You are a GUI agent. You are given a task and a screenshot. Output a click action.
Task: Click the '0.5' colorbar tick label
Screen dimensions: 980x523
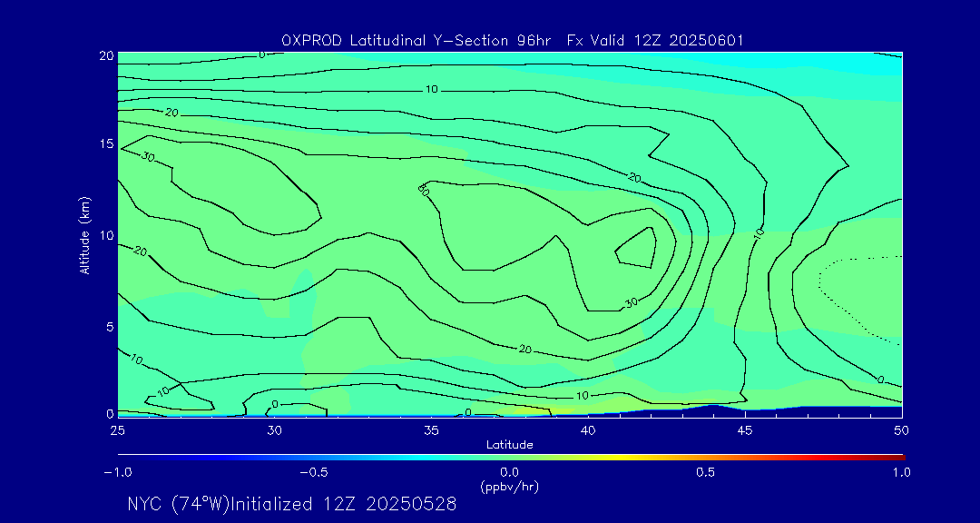coord(705,472)
